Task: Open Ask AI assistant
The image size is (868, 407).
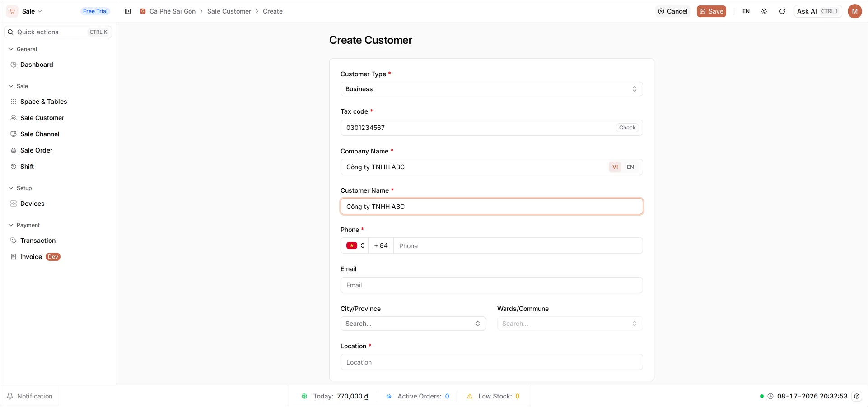Action: click(818, 11)
